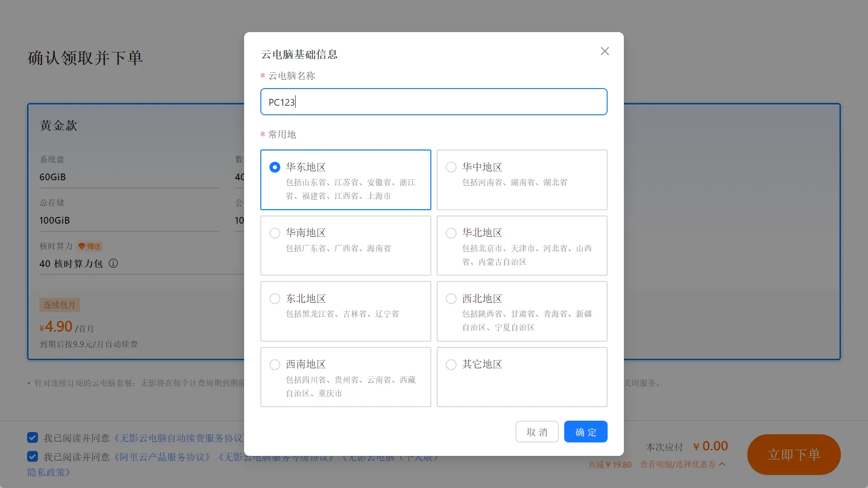Select the 华东地区 radio option

point(275,168)
